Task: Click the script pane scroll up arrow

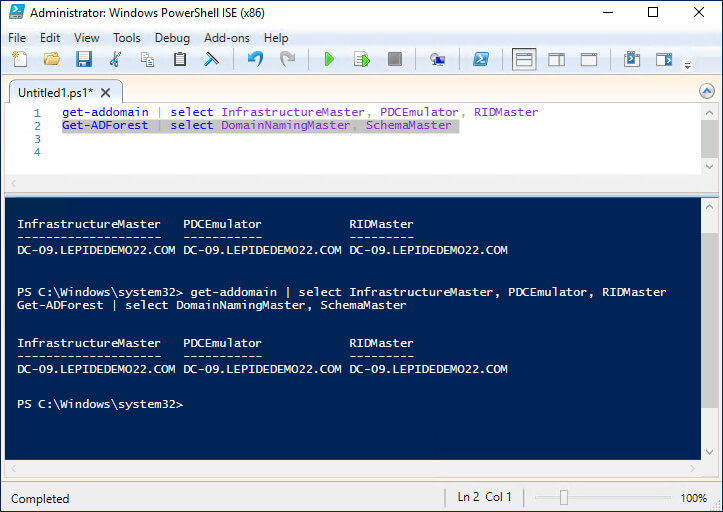Action: 709,113
